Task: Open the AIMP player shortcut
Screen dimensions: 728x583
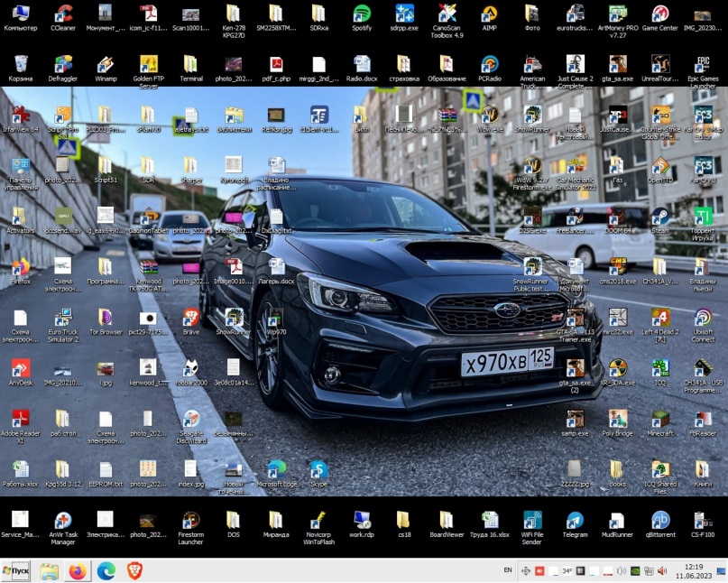Action: (x=489, y=14)
